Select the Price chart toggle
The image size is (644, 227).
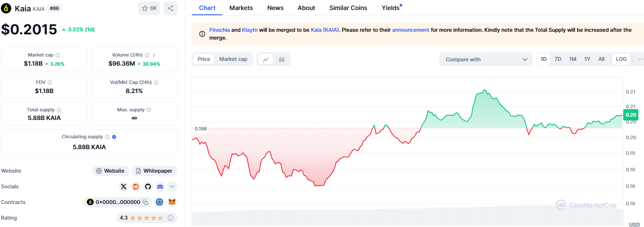[x=204, y=59]
